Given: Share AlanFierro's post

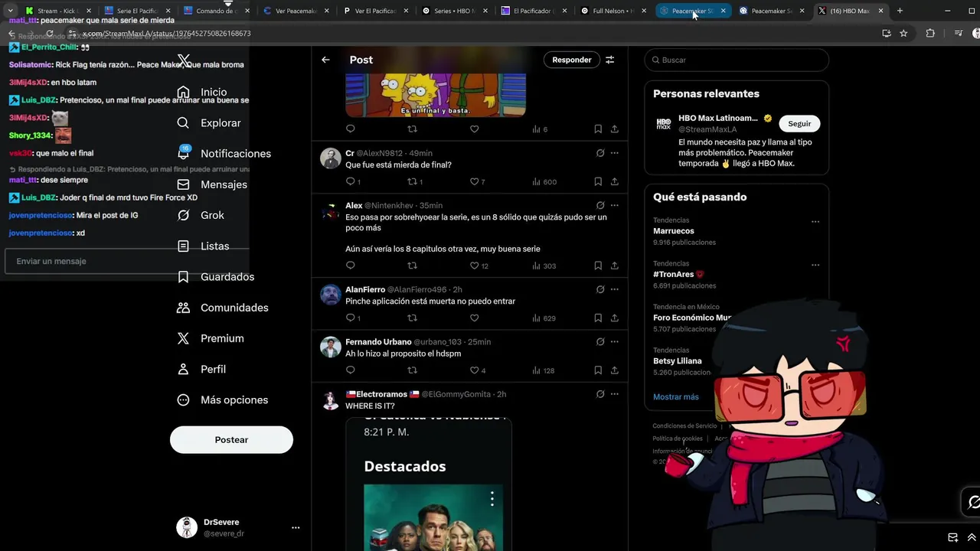Looking at the screenshot, I should pyautogui.click(x=614, y=318).
